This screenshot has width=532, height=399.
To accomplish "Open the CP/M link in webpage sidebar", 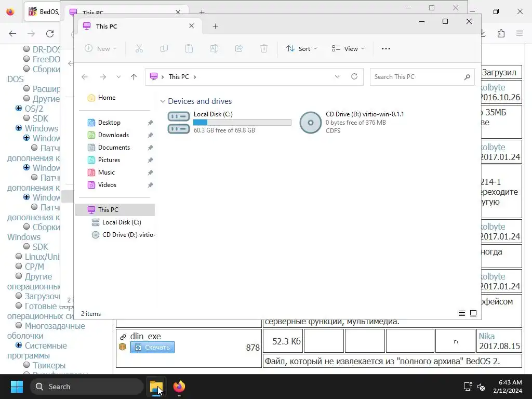I will pyautogui.click(x=34, y=267).
